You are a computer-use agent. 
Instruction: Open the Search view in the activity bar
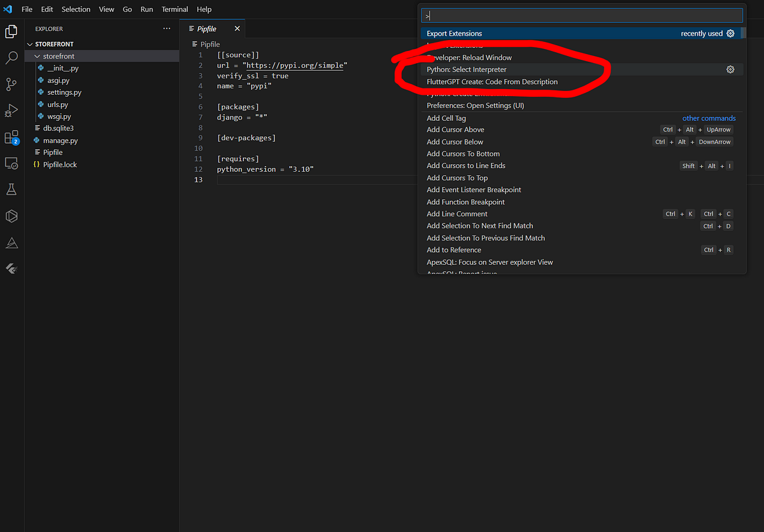11,57
